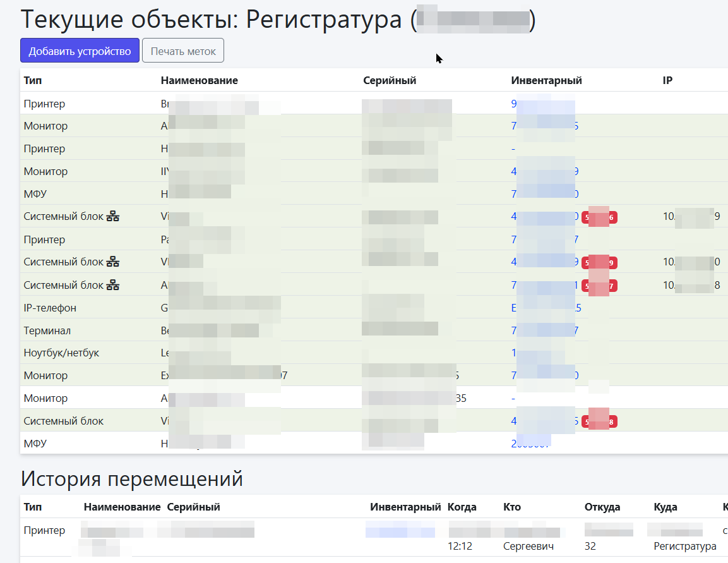Open inventory link in the Ноутбук/нетбук row
The image size is (728, 563).
(539, 353)
